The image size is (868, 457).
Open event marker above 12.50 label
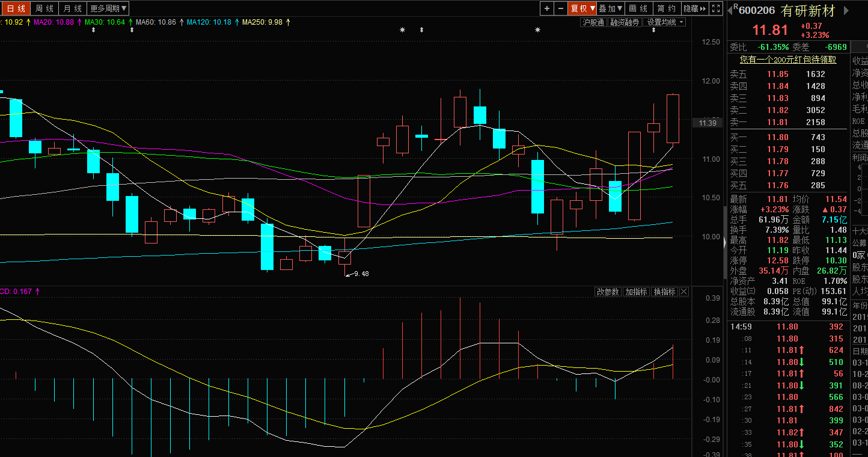pos(653,29)
